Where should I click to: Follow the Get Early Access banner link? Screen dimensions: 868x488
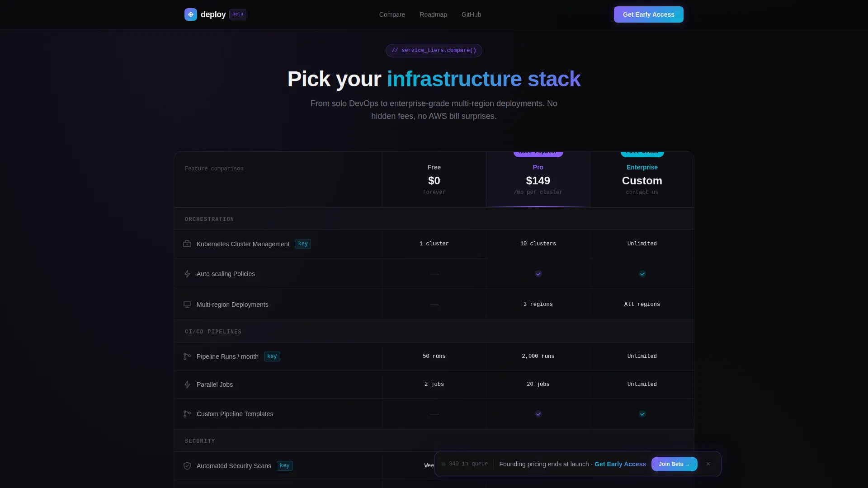click(x=620, y=464)
